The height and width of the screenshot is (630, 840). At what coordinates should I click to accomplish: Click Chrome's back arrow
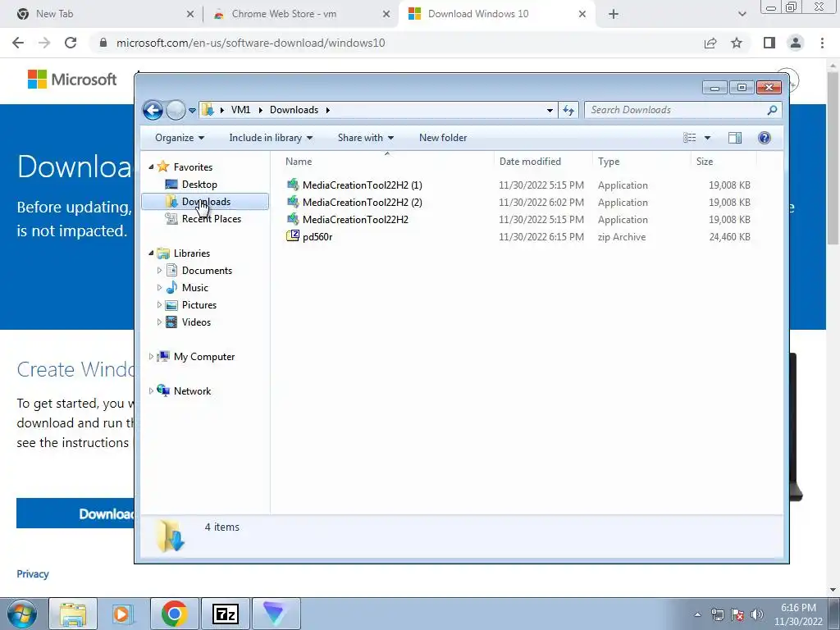coord(18,43)
